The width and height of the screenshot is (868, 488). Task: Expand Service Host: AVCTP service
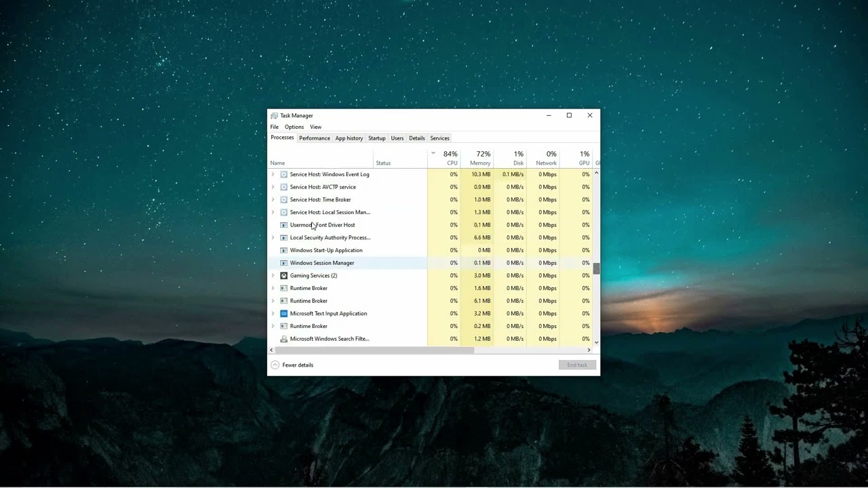click(273, 187)
